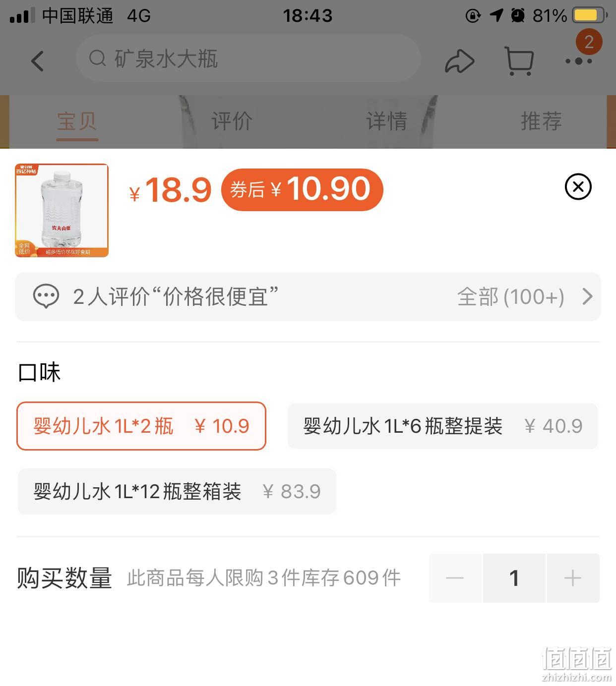Tap the share arrow icon
The height and width of the screenshot is (686, 616).
pos(460,61)
